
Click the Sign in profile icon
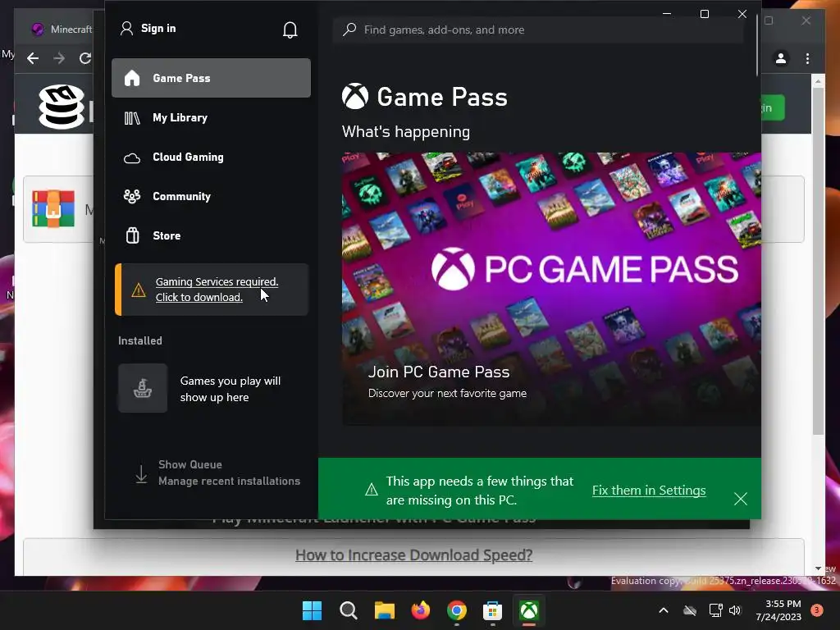pyautogui.click(x=126, y=29)
